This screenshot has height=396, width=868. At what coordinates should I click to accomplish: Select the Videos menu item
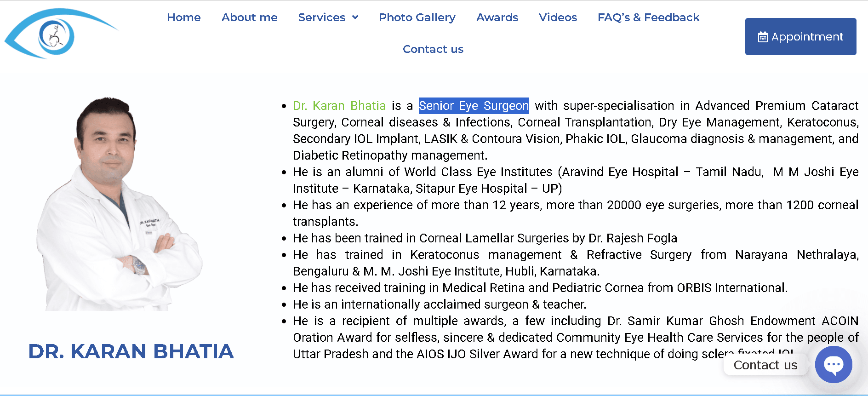point(558,17)
